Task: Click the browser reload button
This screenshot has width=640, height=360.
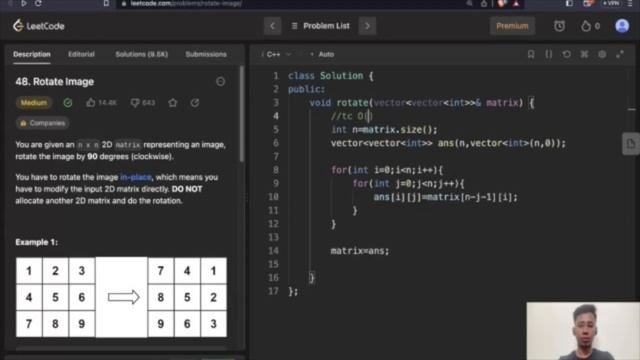Action: pos(38,3)
